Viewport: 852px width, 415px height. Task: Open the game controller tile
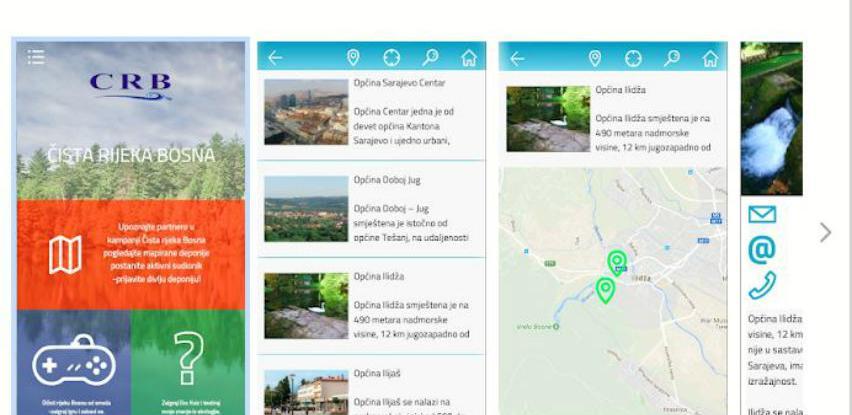point(74,359)
